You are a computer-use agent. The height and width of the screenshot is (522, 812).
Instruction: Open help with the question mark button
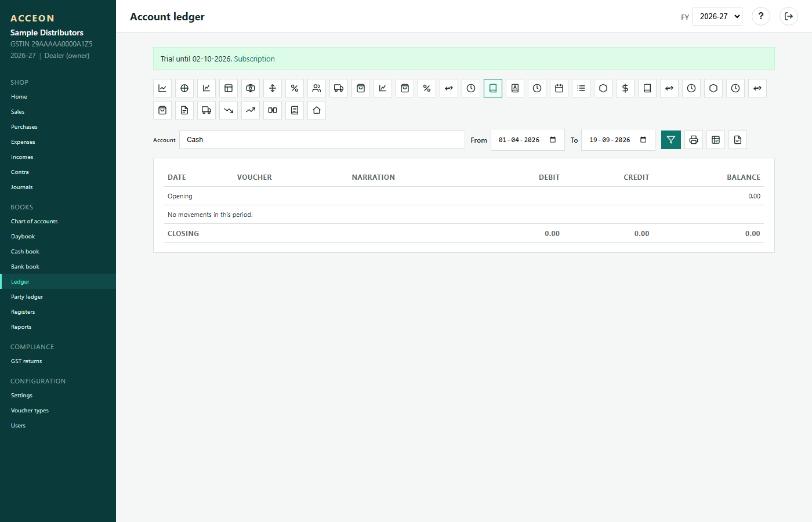[761, 16]
